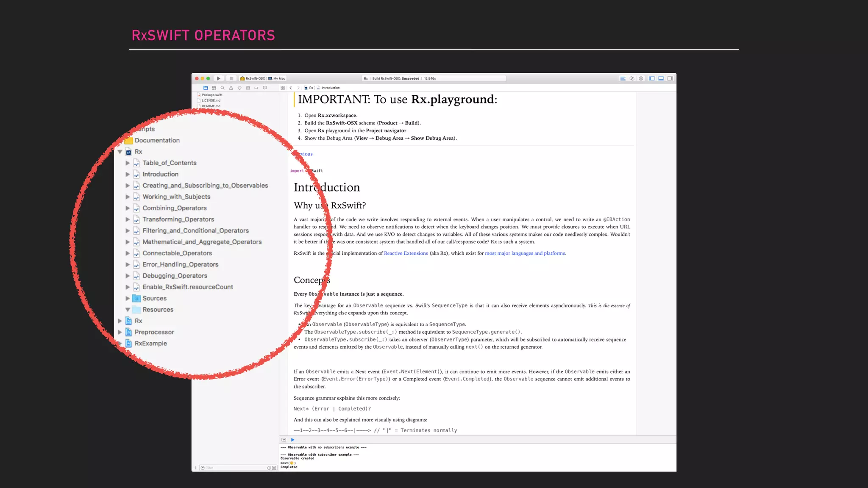Click the Introduction breadcrumb in jump bar
Image resolution: width=868 pixels, height=488 pixels.
tap(330, 88)
